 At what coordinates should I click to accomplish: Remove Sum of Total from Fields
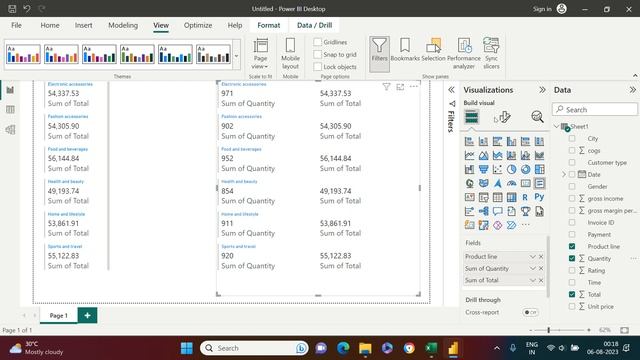[541, 280]
